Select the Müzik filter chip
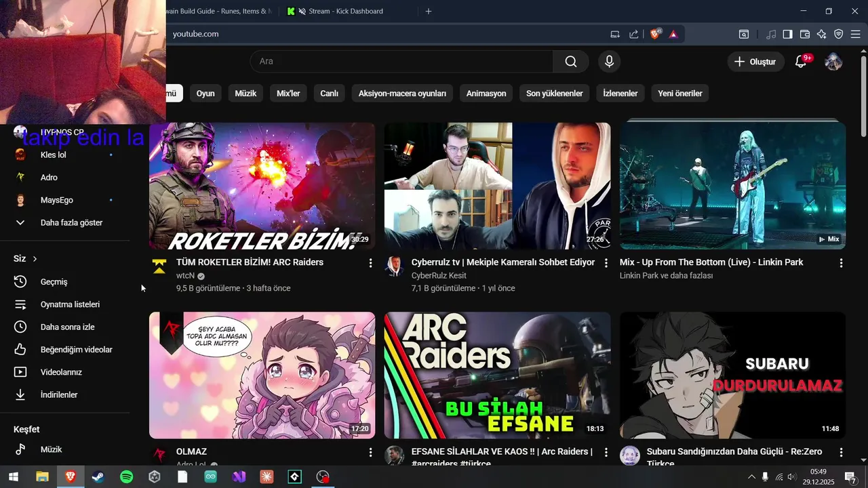 tap(245, 94)
